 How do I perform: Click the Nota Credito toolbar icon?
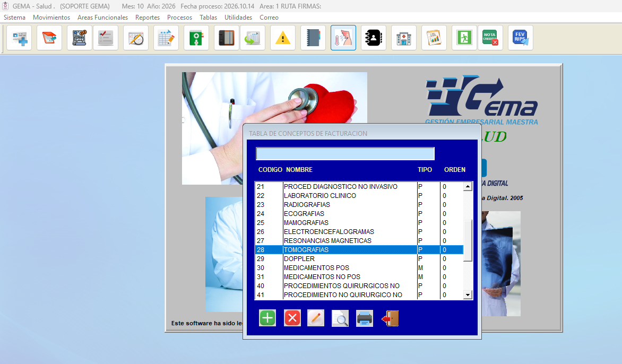490,38
